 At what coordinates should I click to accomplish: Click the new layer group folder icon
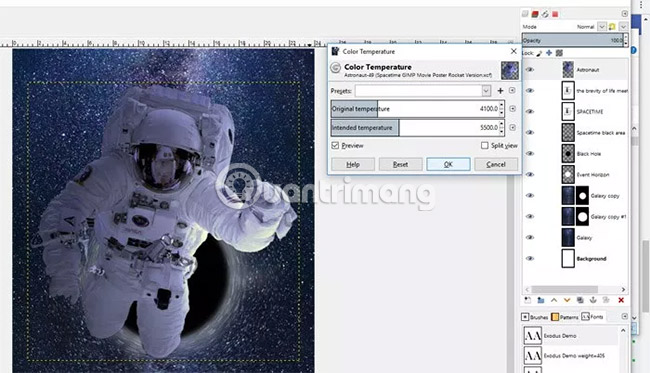coord(541,300)
